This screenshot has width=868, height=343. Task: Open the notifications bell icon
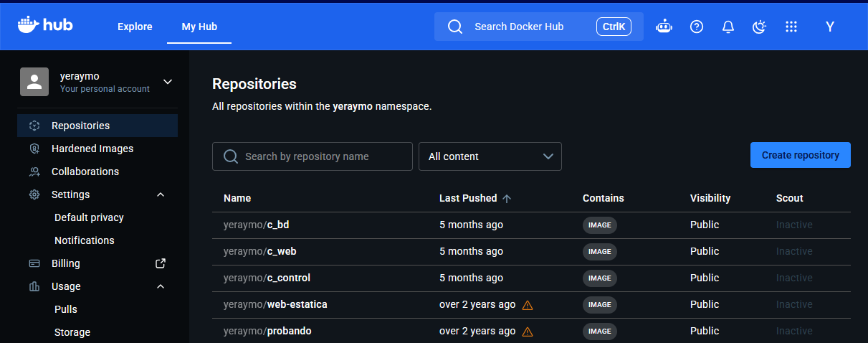point(728,27)
